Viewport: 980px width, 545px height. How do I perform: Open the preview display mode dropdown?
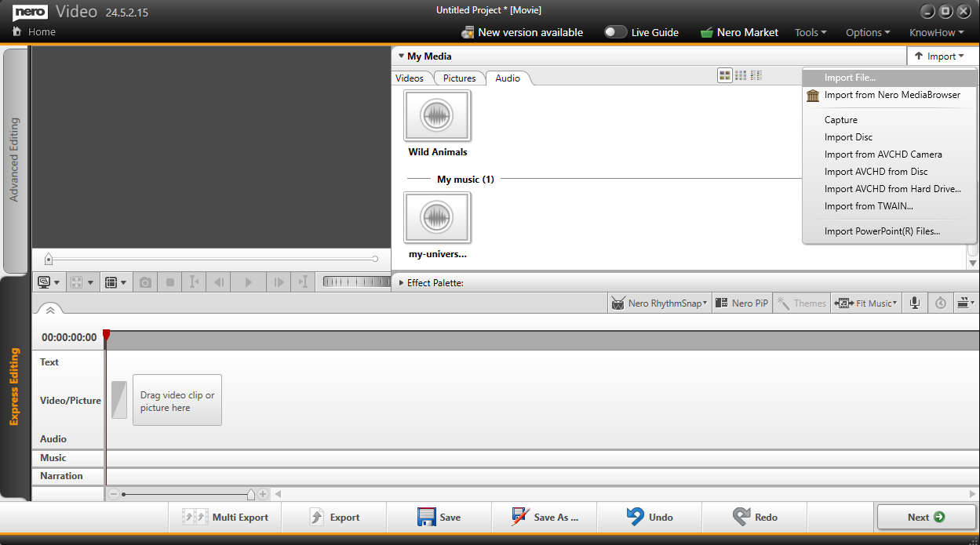48,282
